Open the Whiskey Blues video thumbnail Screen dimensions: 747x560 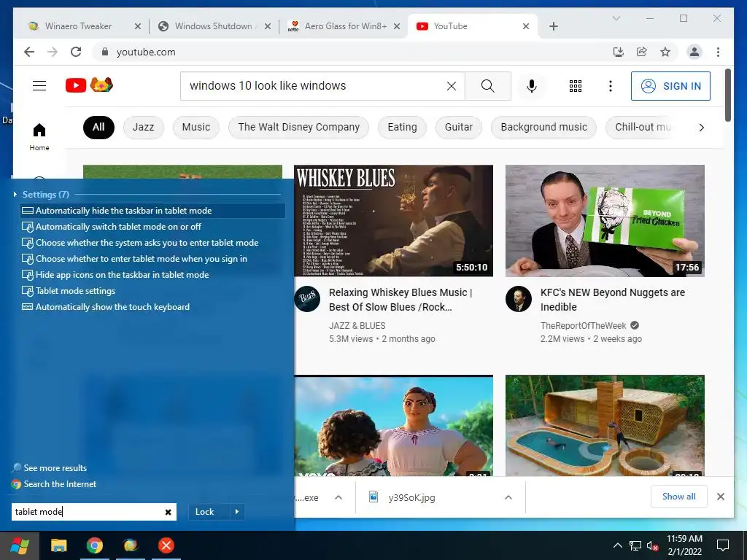coord(393,220)
